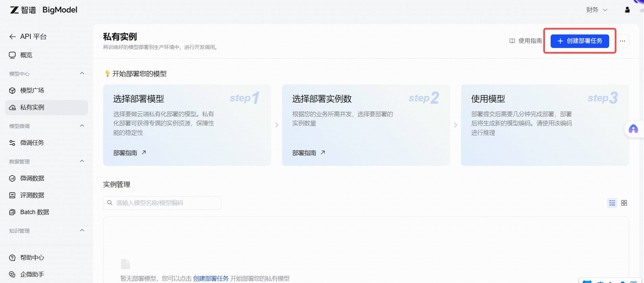This screenshot has width=644, height=283.
Task: Switch to grid view layout
Action: click(624, 203)
